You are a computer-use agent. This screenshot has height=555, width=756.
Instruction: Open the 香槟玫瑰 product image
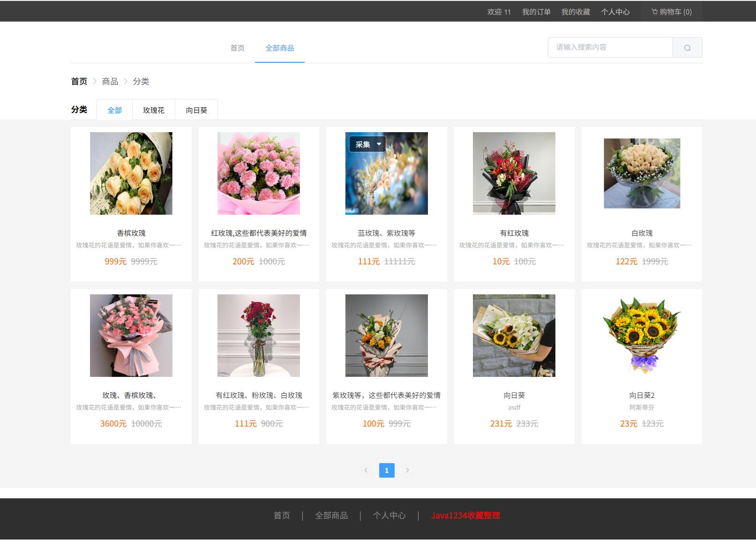click(131, 173)
